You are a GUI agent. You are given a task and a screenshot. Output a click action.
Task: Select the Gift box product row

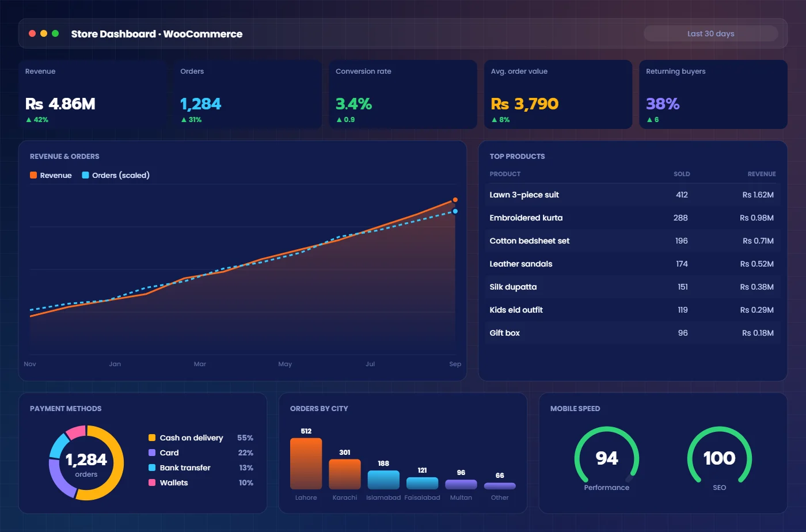pos(633,333)
